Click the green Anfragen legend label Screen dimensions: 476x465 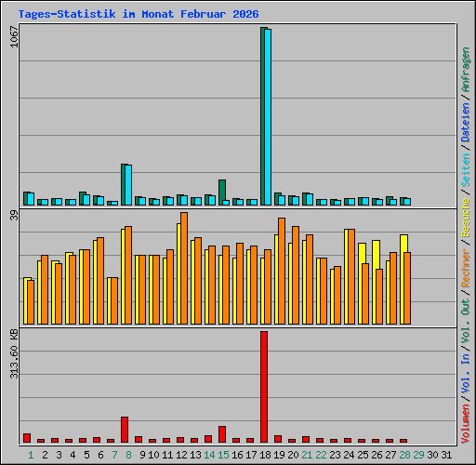tap(466, 70)
